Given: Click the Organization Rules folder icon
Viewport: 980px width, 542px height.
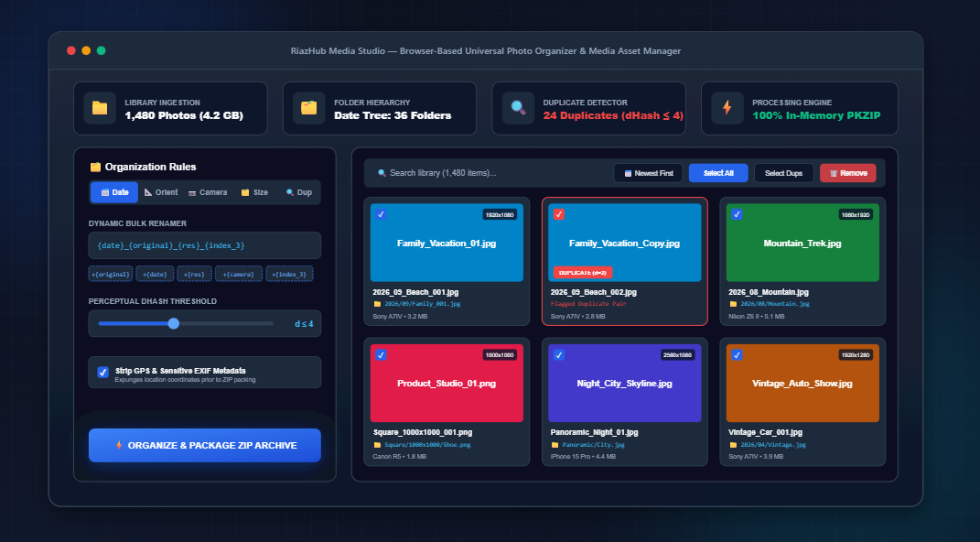Looking at the screenshot, I should click(95, 167).
